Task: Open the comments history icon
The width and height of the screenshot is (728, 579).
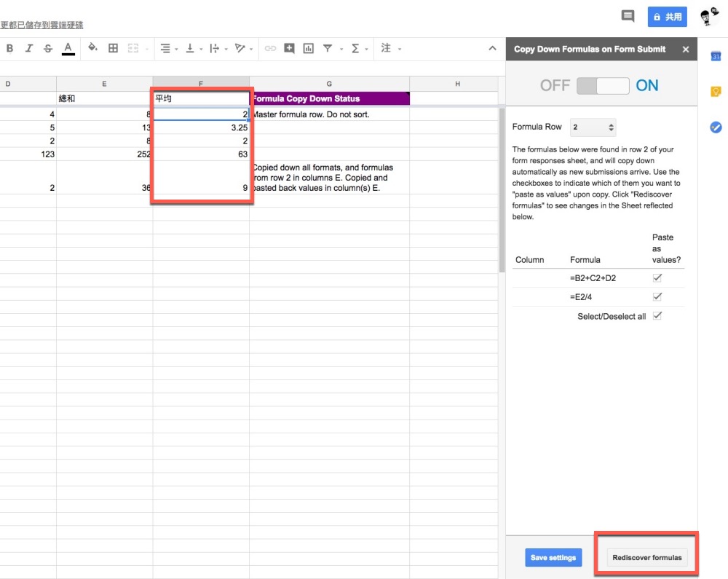Action: coord(627,16)
